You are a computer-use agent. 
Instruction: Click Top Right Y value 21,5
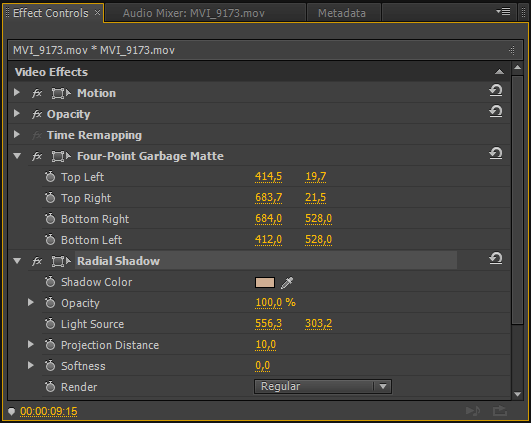316,197
